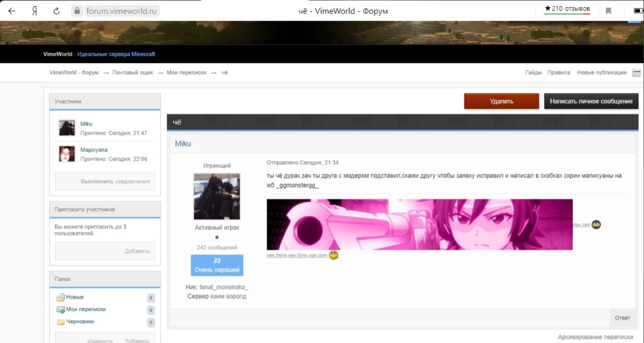Open Мои переписки folder in Папки
644x343 pixels.
86,309
